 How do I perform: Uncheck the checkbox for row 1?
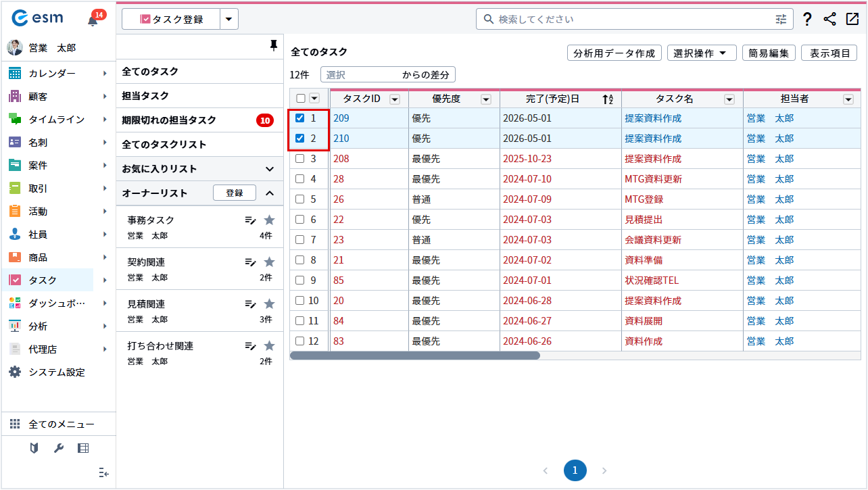(300, 118)
